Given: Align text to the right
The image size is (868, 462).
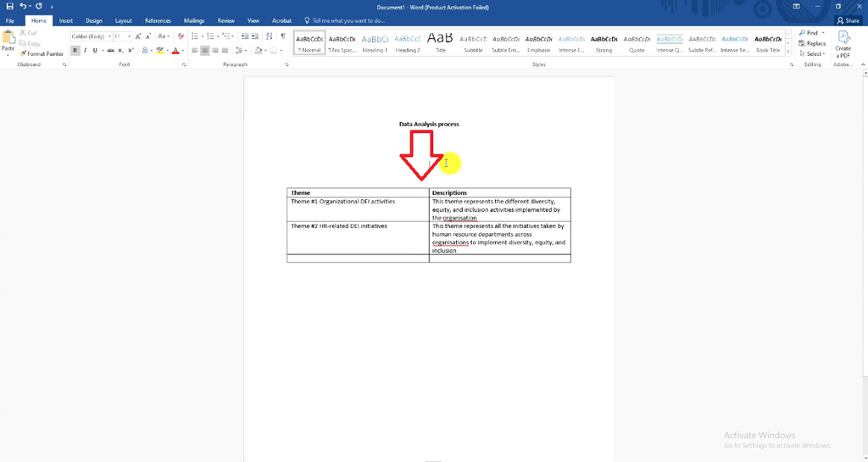Looking at the screenshot, I should (214, 50).
